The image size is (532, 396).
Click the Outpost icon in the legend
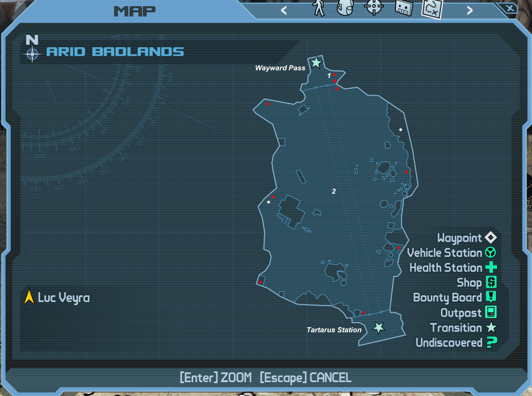491,312
